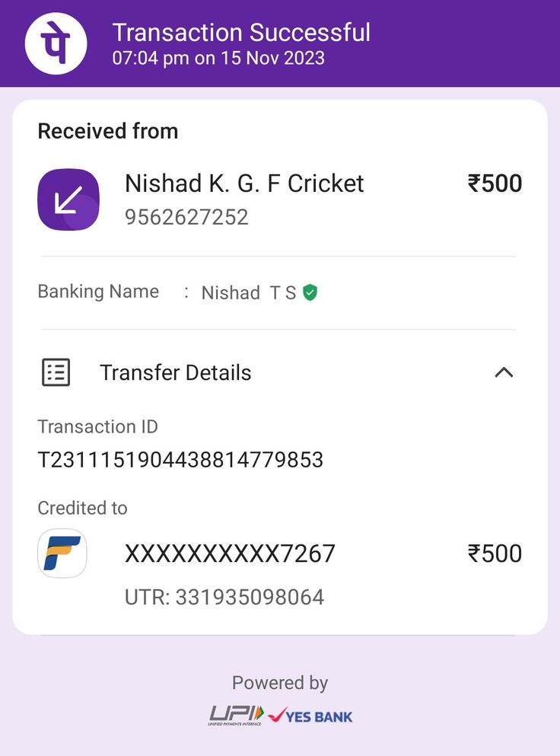Click the green verified shield badge

pos(310,292)
